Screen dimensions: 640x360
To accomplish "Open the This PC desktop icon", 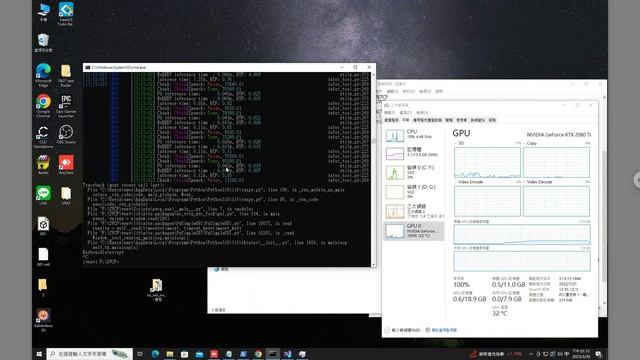I will [43, 12].
